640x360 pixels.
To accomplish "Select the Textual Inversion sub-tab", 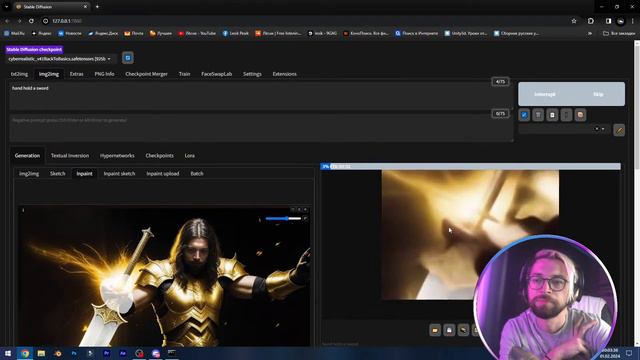I will pos(70,156).
